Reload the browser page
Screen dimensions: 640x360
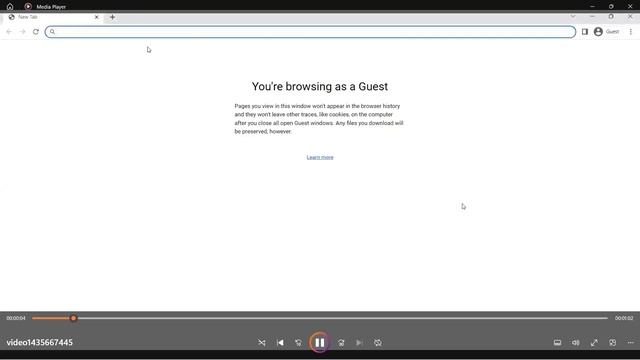tap(36, 31)
